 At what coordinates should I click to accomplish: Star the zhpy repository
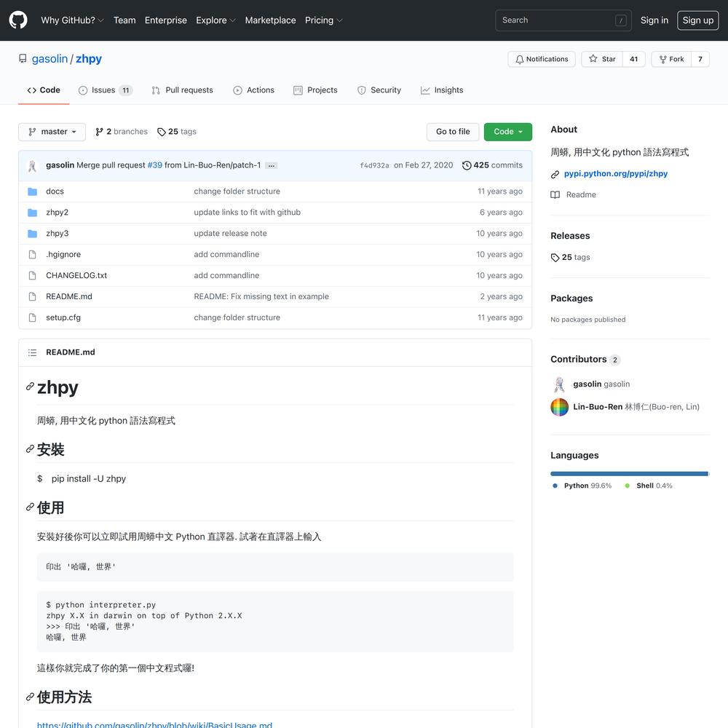click(x=602, y=59)
